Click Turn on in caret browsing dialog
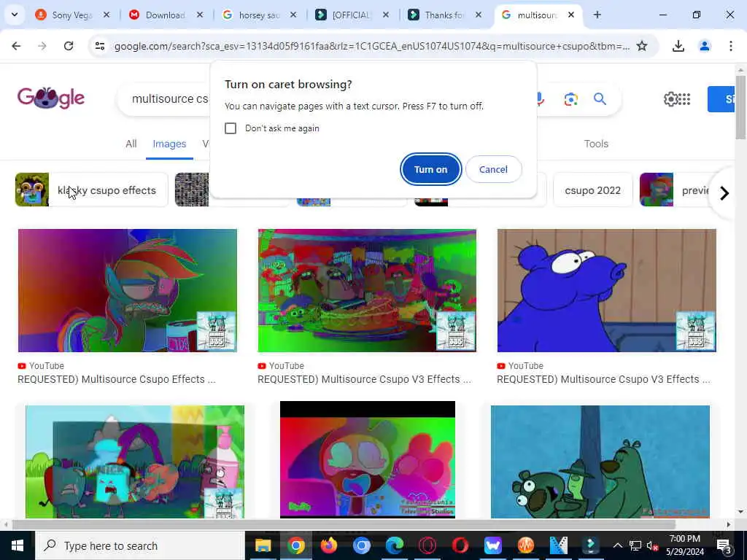The image size is (747, 560). 430,169
